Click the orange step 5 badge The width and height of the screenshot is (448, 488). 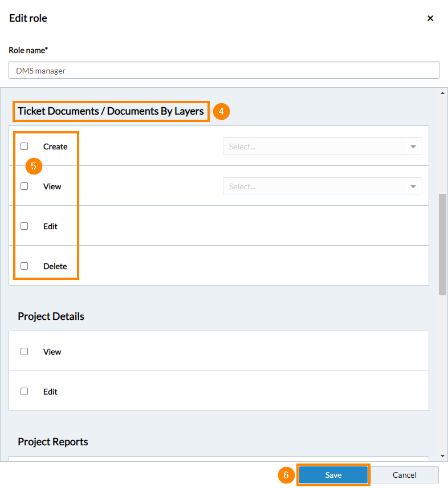(34, 166)
